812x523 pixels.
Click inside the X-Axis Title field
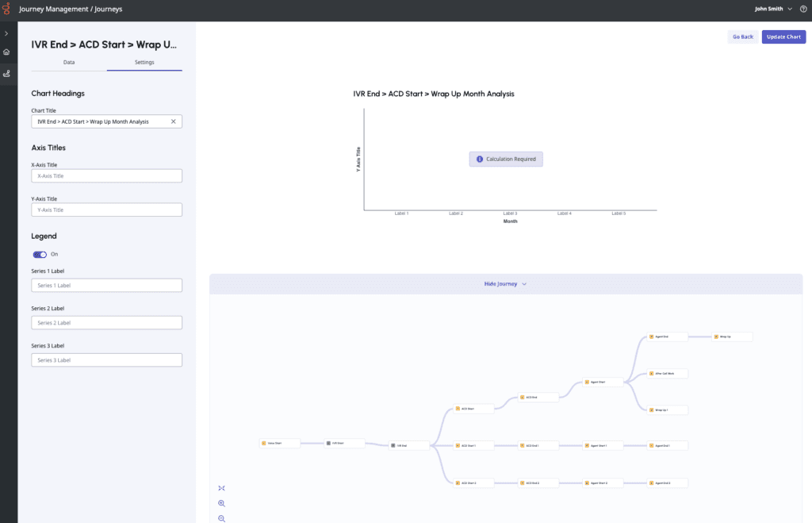[106, 175]
